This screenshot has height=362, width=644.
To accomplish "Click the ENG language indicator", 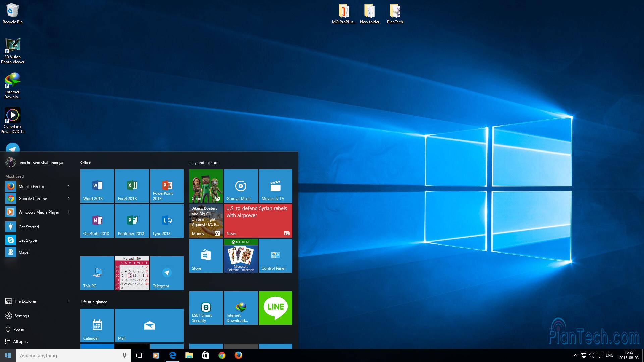I will pyautogui.click(x=610, y=355).
